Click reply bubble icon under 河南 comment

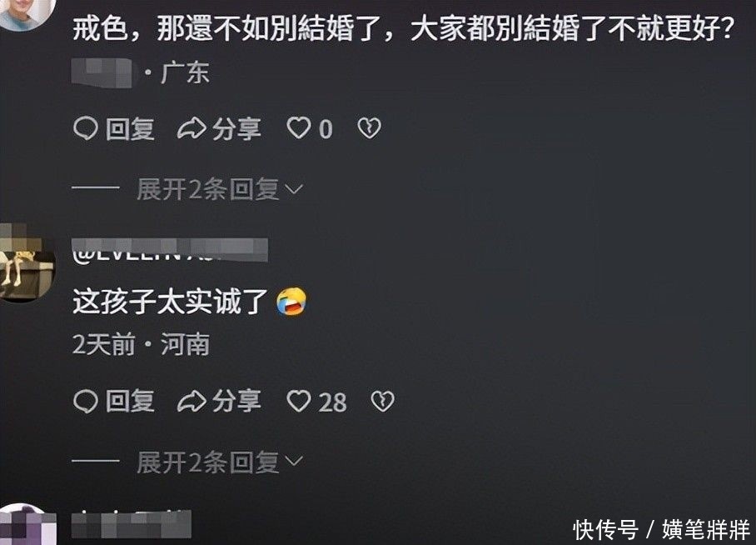(x=86, y=402)
